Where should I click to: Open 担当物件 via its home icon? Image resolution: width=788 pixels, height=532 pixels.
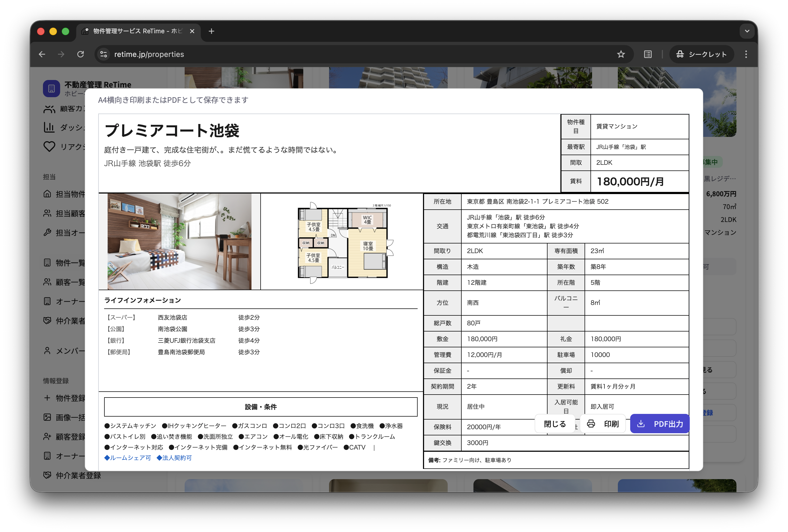[47, 194]
